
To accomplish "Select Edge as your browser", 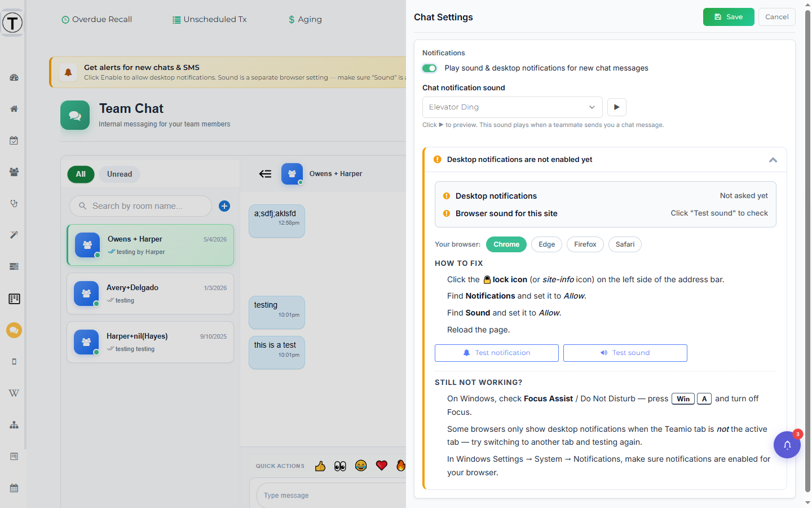I will point(546,244).
